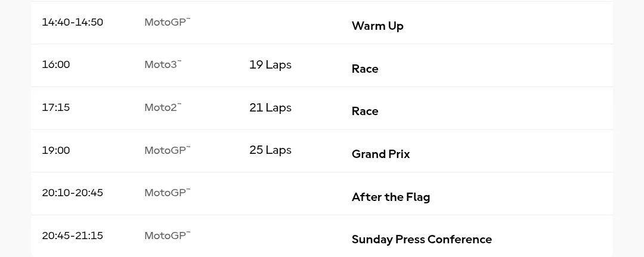644x257 pixels.
Task: View the Sunday Press Conference entry
Action: 422,240
